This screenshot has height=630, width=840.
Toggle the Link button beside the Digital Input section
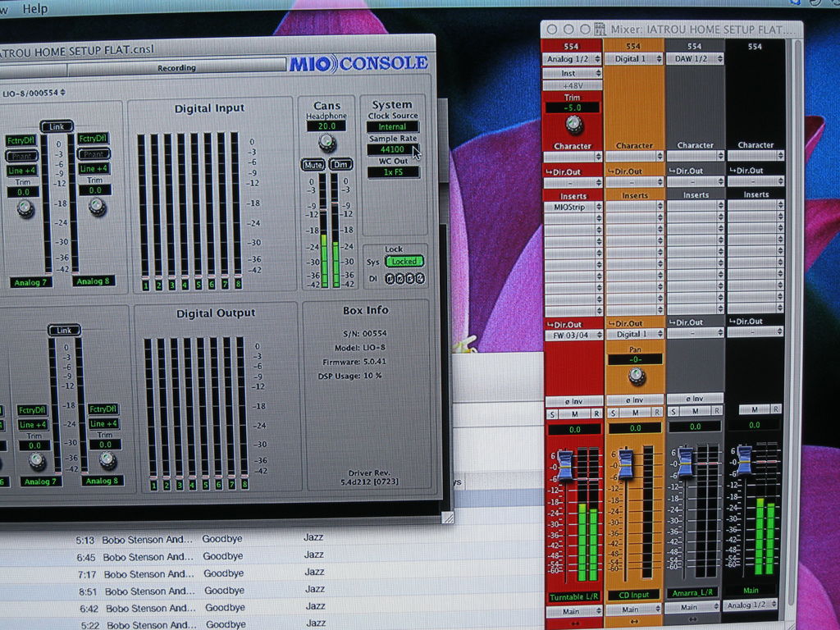pos(57,126)
